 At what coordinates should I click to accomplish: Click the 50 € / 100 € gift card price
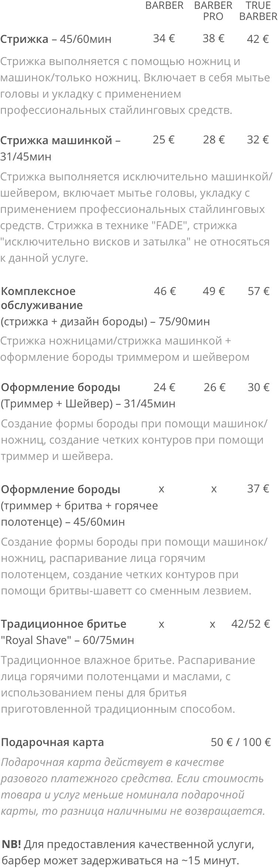241,742
